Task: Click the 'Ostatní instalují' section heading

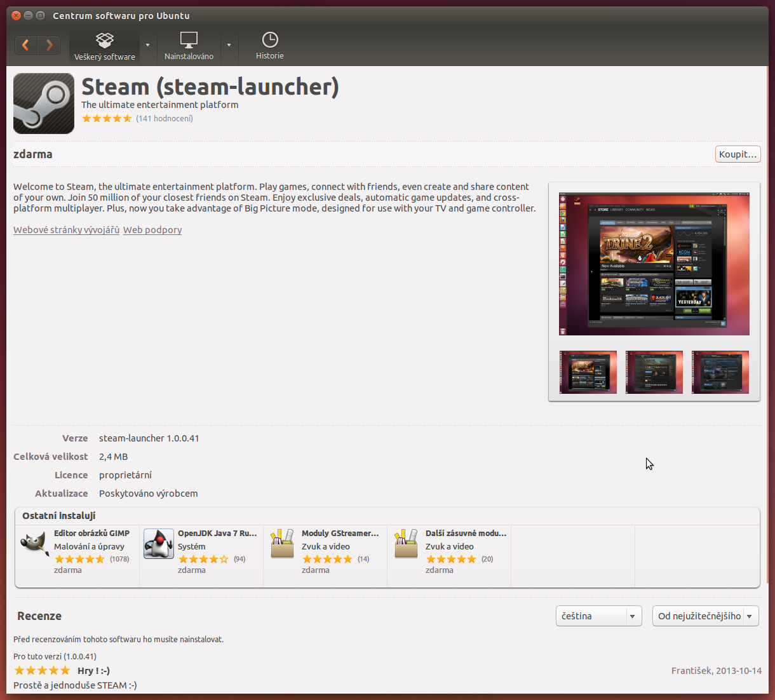Action: 59,516
